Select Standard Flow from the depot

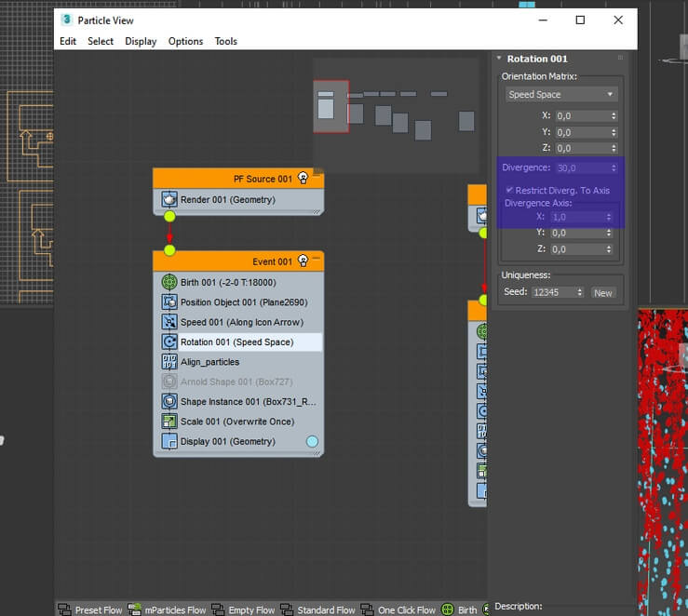click(318, 609)
